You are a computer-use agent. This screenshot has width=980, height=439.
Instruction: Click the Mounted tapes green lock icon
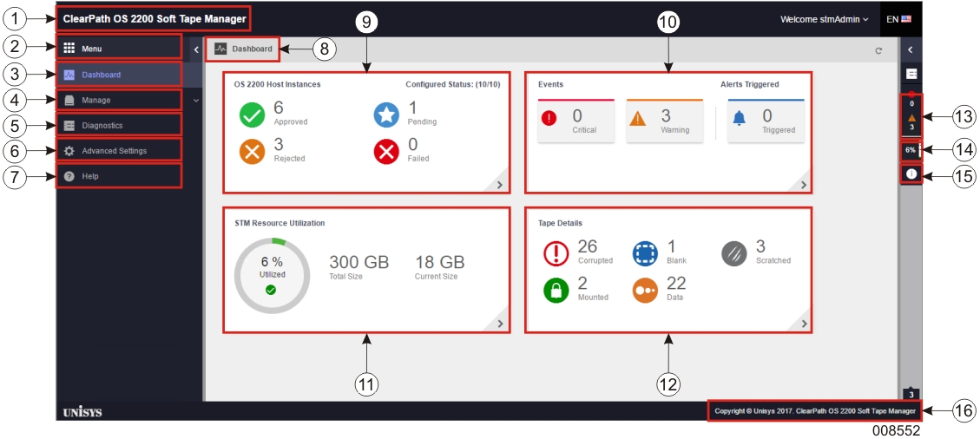click(556, 290)
